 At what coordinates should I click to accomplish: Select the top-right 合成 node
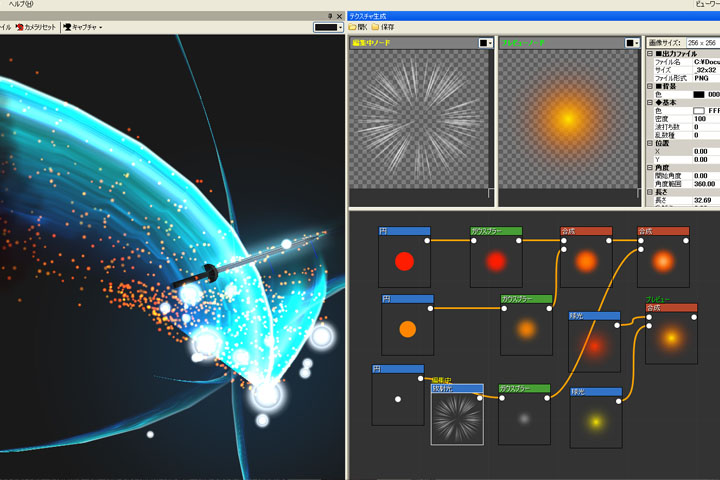click(x=664, y=257)
